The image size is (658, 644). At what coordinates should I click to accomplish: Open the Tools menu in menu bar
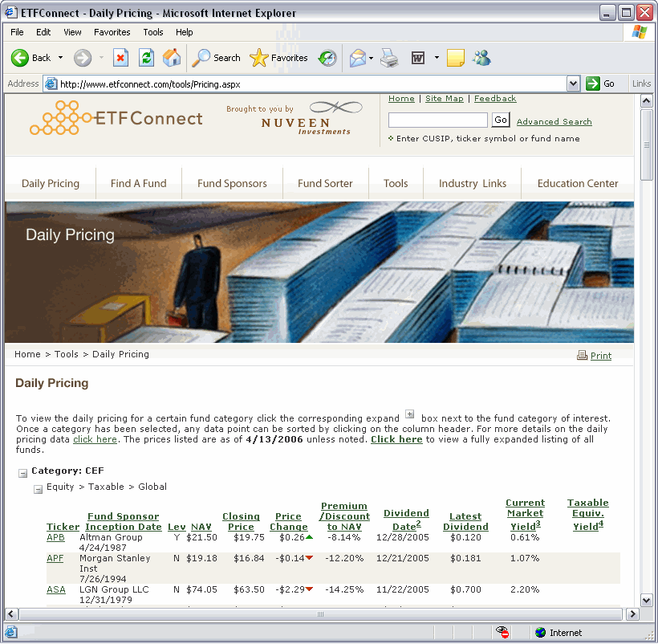click(x=152, y=32)
